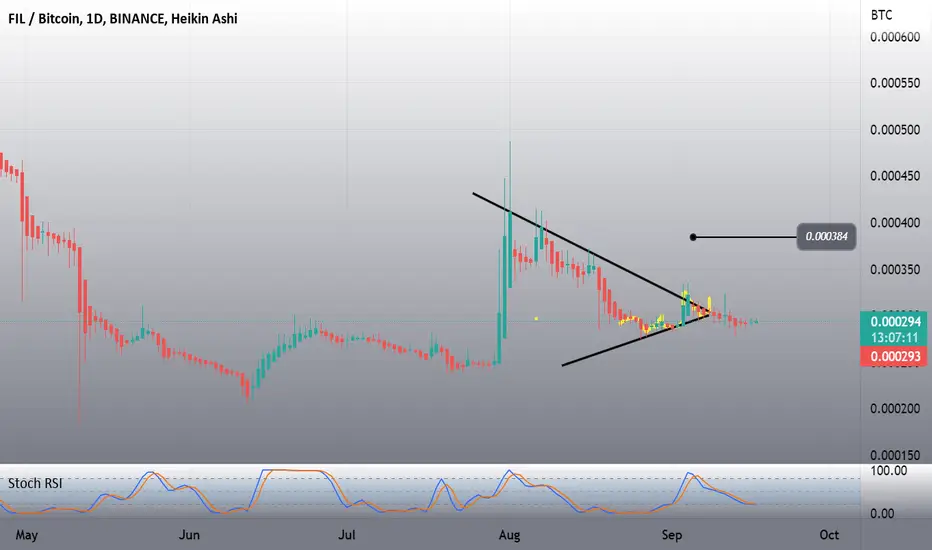Click the Sep label on time axis

point(672,535)
